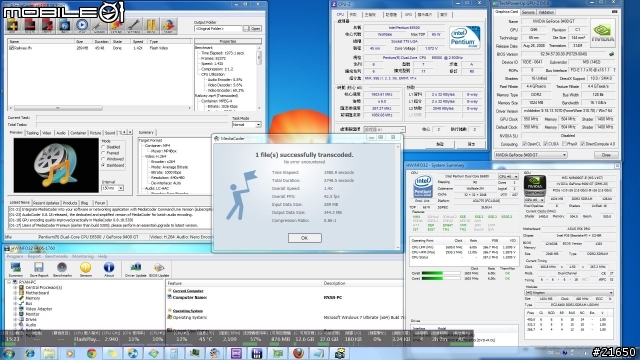This screenshot has height=360, width=640.
Task: Click BIOS save icon in GPU-Z
Action: pyautogui.click(x=611, y=53)
